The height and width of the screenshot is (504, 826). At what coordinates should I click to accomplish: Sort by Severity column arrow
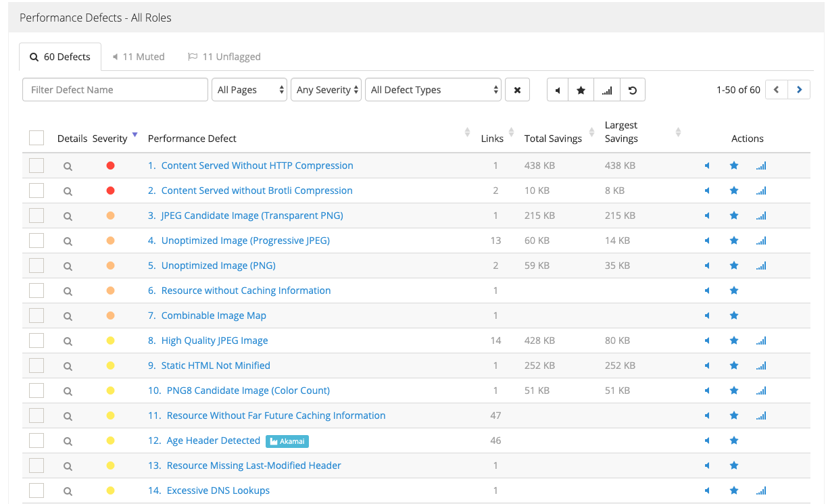(x=135, y=134)
